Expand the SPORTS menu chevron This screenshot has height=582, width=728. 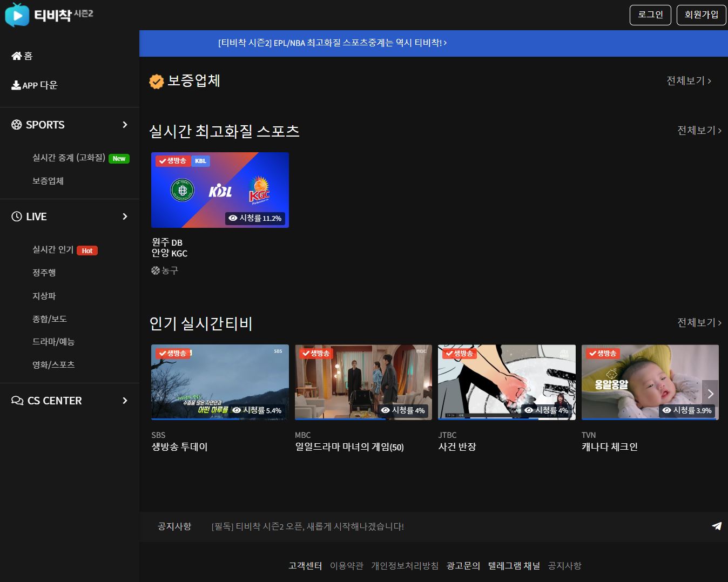coord(125,125)
